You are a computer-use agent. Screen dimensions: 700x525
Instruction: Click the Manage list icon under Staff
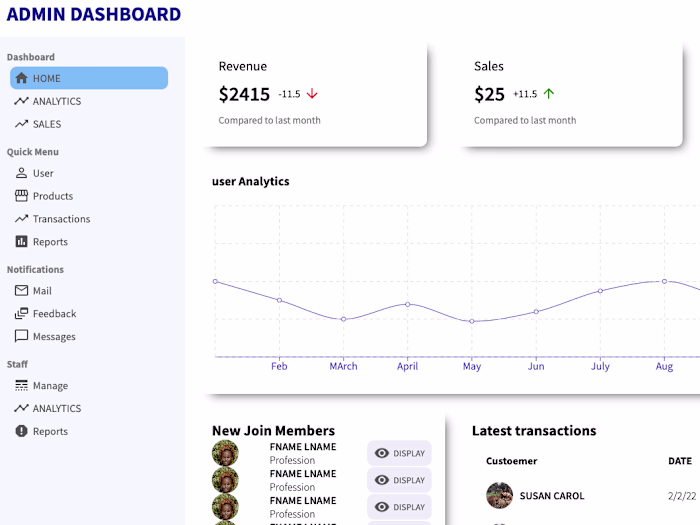[x=21, y=385]
